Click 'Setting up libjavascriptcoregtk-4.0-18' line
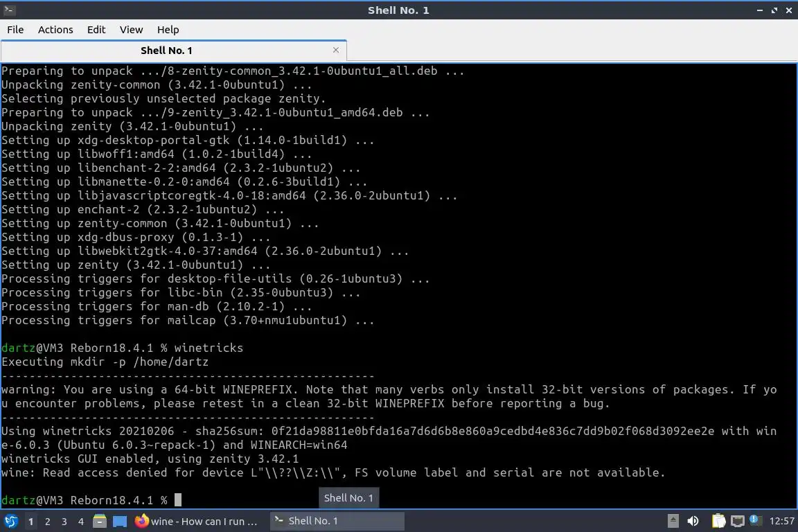 pos(229,195)
